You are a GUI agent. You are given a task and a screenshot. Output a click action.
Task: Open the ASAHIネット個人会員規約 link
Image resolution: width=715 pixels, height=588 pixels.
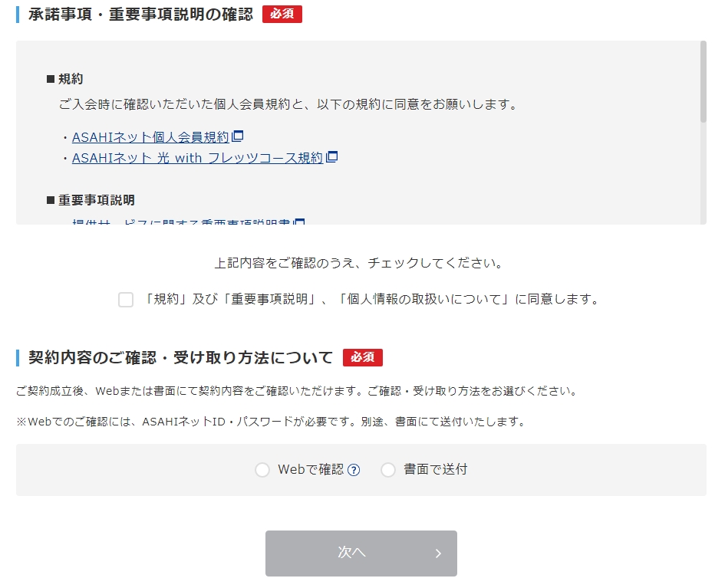[x=150, y=137]
